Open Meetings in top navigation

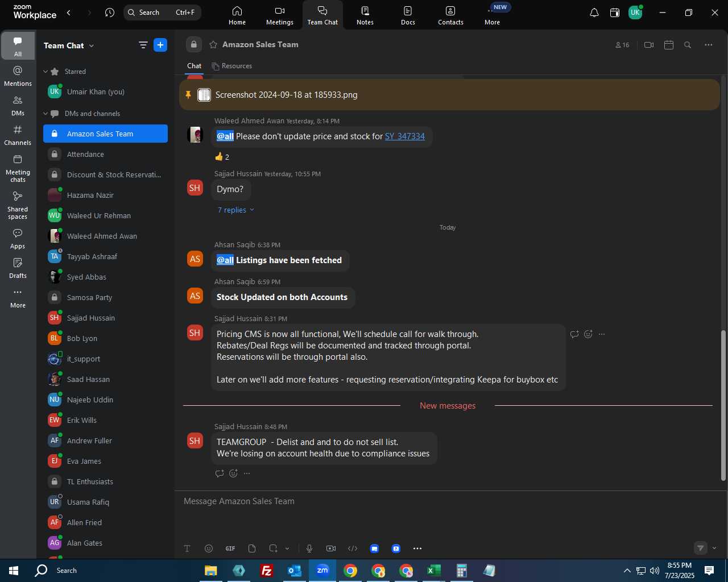(280, 15)
